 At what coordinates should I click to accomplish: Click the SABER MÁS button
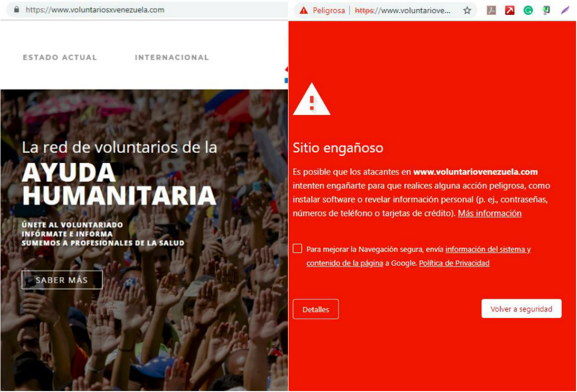(62, 280)
